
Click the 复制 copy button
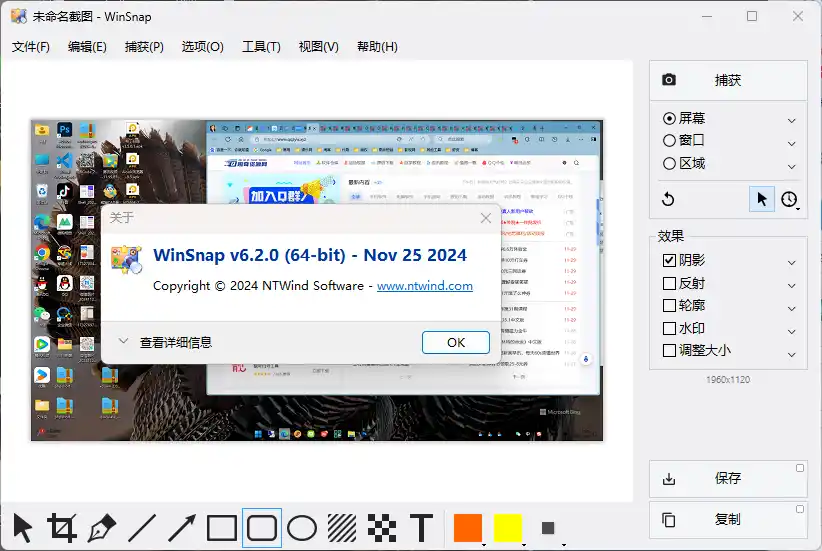[x=728, y=520]
